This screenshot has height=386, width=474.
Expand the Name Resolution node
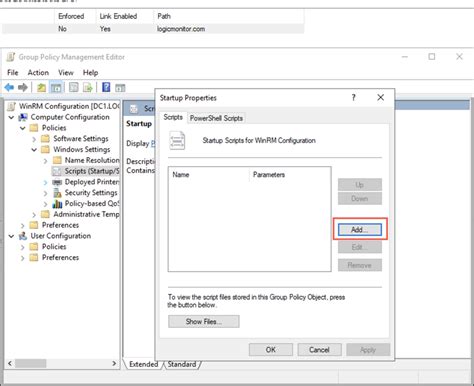[46, 161]
